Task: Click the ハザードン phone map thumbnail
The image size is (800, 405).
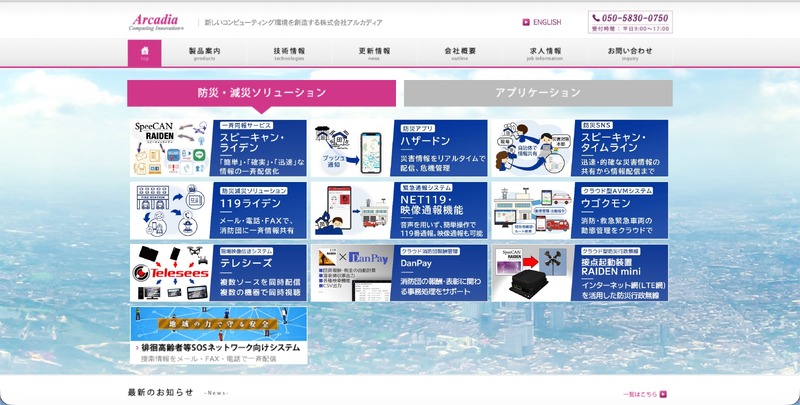Action: pyautogui.click(x=351, y=148)
